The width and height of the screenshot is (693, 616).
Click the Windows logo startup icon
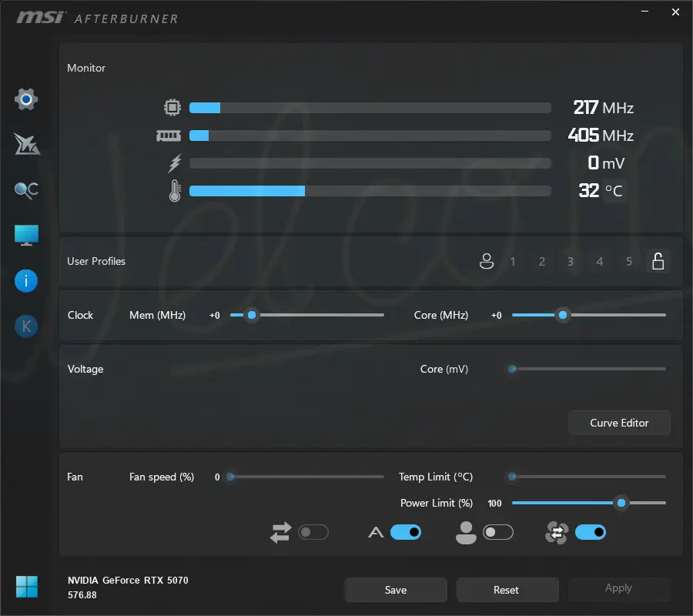27,587
